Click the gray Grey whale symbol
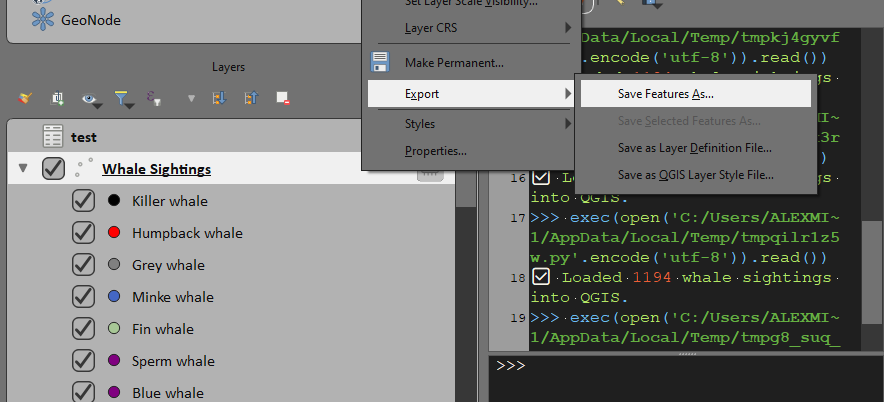This screenshot has width=884, height=402. click(x=114, y=264)
